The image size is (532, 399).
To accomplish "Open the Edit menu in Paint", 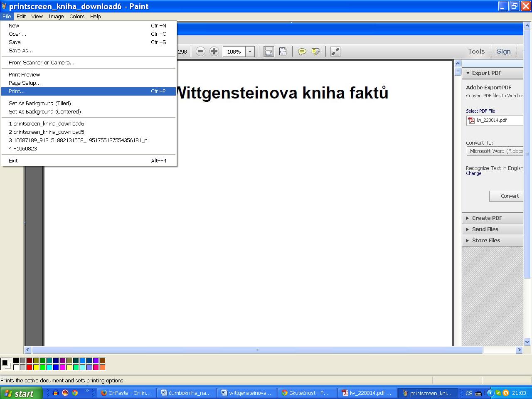I will tap(21, 16).
